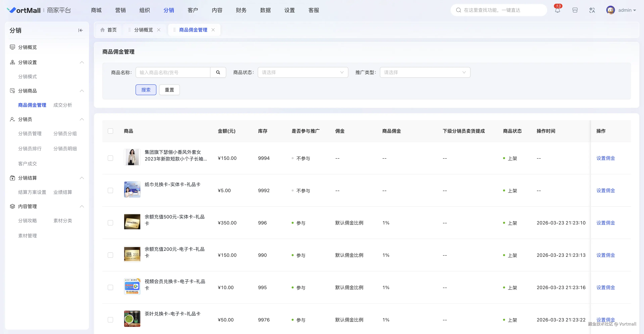Toggle the select-all checkbox in table header

tap(110, 131)
